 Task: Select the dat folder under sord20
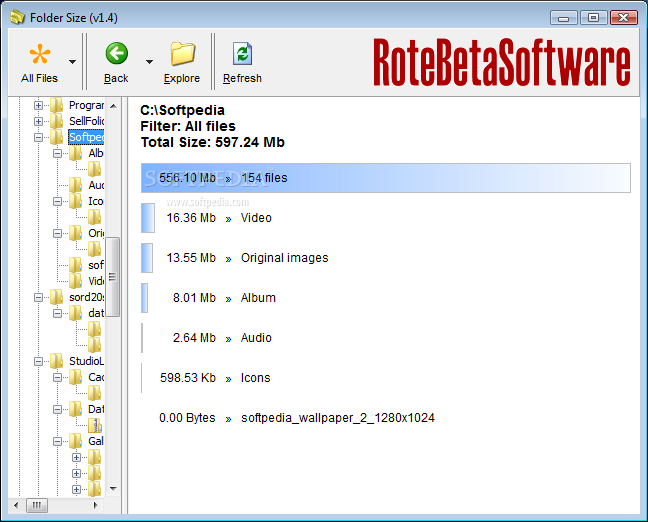(96, 313)
